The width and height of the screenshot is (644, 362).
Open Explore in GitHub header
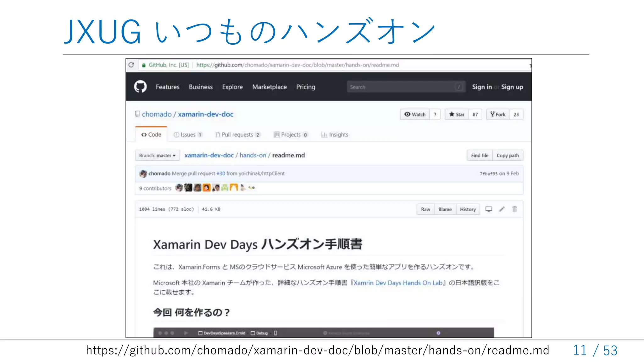pos(232,87)
